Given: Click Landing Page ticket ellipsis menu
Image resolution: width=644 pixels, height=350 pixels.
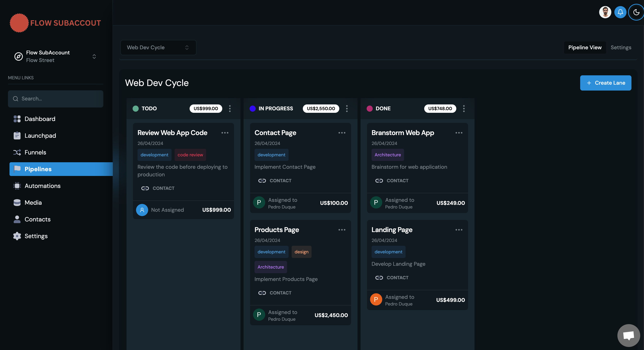Looking at the screenshot, I should 459,230.
